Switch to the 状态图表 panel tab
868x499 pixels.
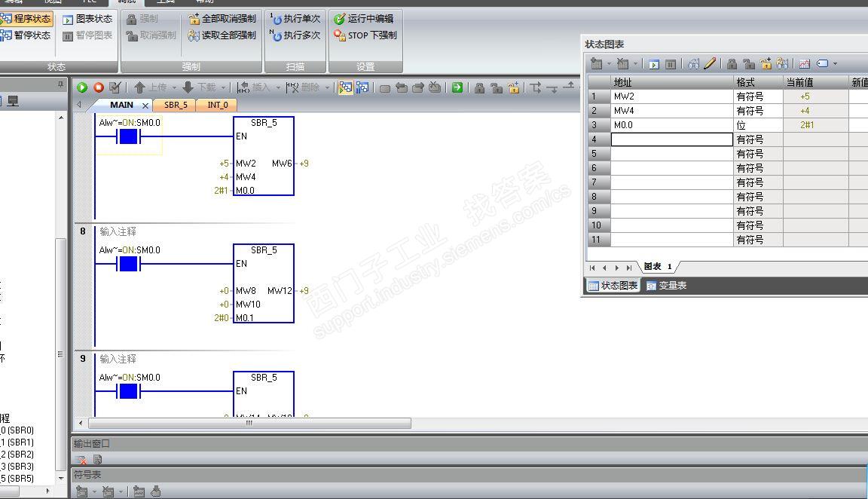613,286
